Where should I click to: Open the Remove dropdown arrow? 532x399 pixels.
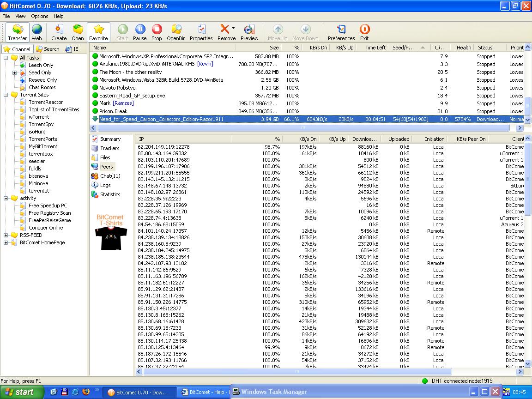point(234,29)
